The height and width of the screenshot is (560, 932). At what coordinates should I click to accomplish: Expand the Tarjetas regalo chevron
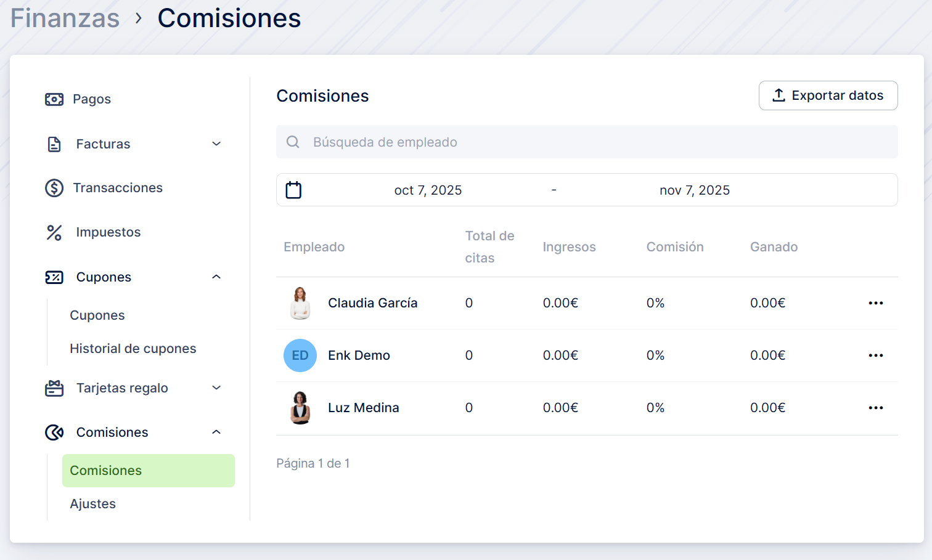tap(216, 388)
